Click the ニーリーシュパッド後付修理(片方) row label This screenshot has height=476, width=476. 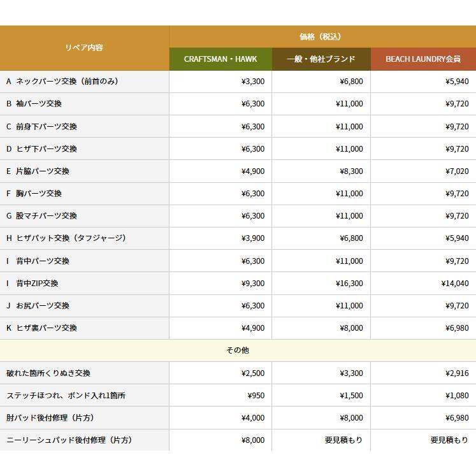click(x=70, y=440)
